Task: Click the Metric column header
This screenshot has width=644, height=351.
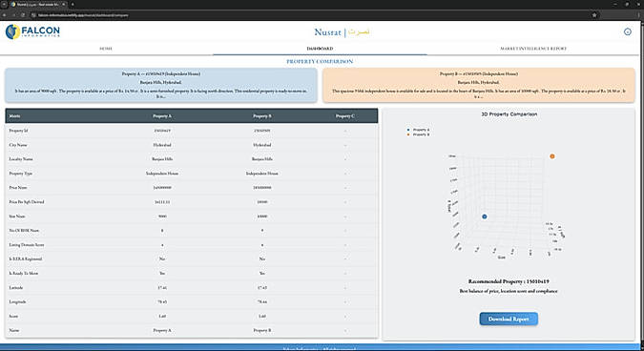Action: click(x=14, y=116)
